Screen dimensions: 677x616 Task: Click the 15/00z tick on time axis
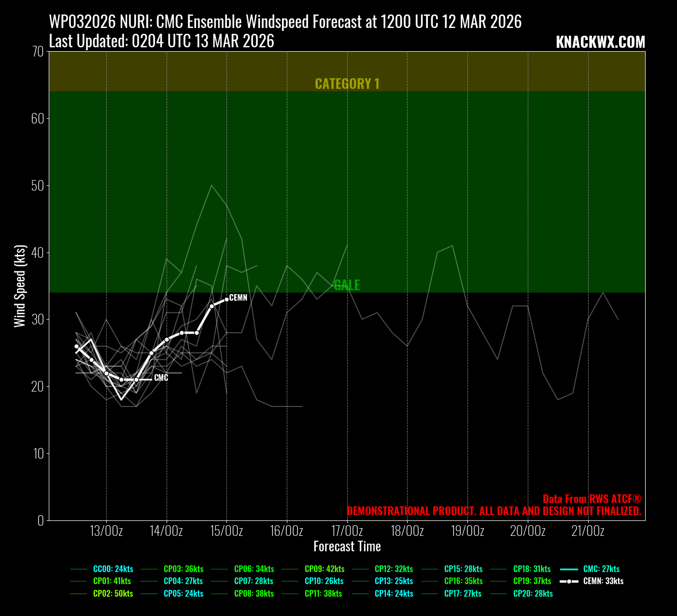point(226,532)
